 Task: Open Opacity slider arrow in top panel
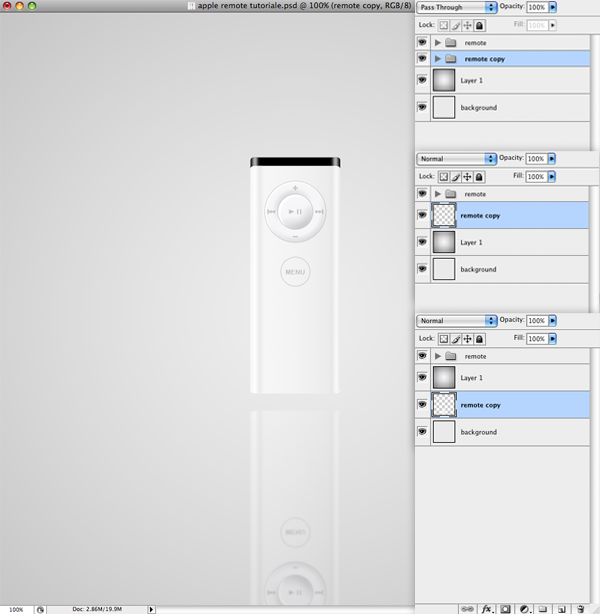coord(553,7)
